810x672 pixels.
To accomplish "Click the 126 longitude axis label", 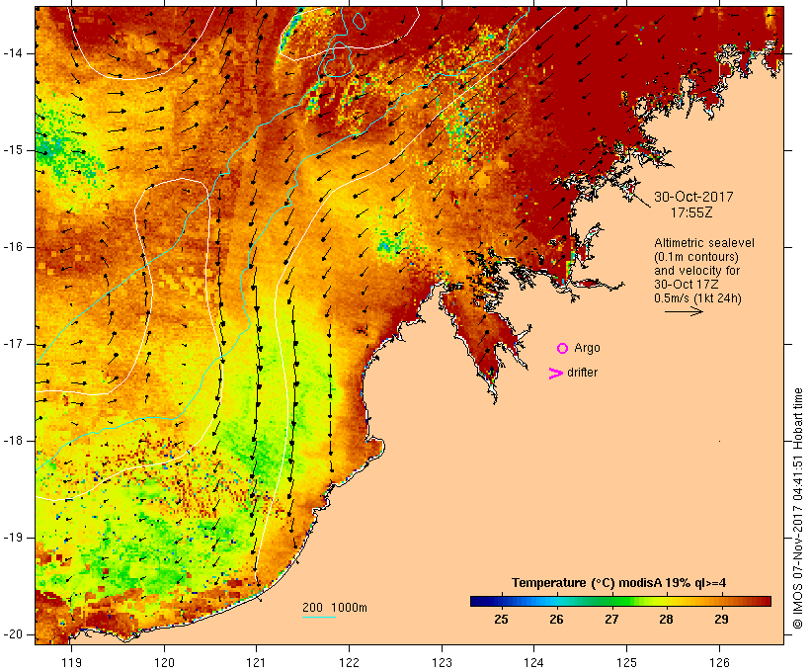I will point(719,663).
